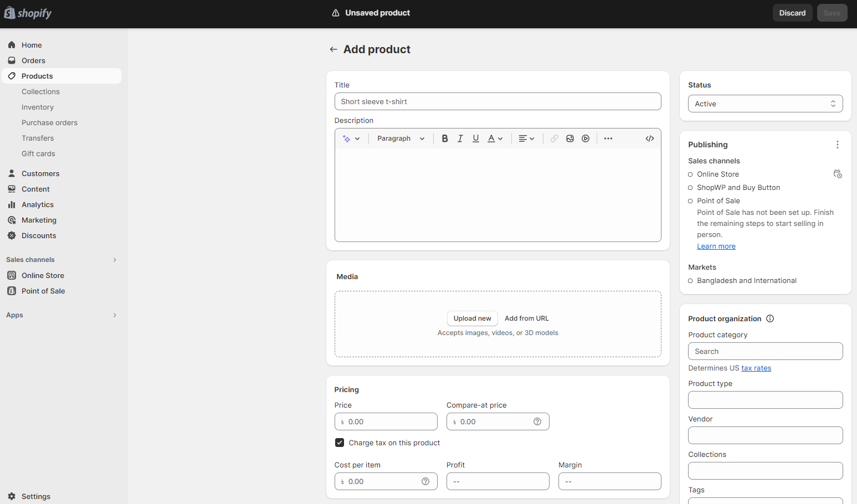Open the AI text generation menu
This screenshot has width=857, height=504.
pos(351,138)
